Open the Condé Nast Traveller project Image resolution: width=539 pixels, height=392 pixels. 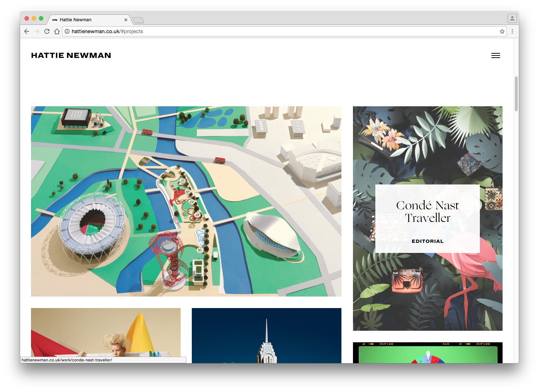click(427, 218)
